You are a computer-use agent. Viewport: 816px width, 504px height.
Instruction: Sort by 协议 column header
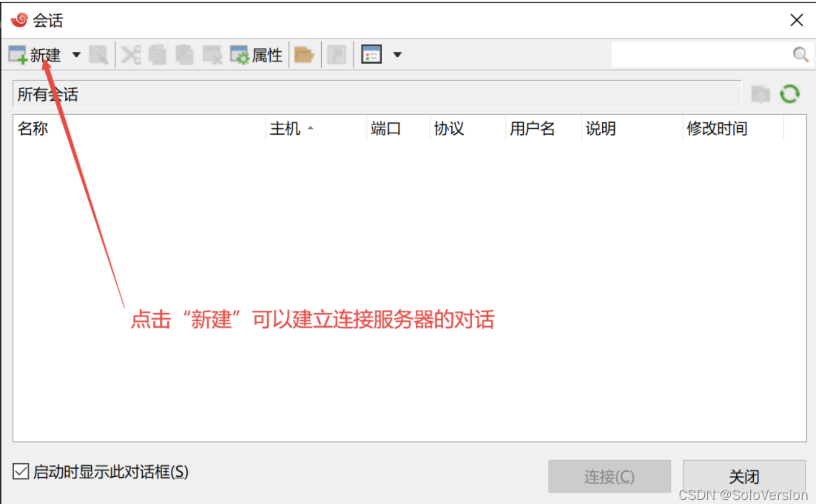click(468, 128)
